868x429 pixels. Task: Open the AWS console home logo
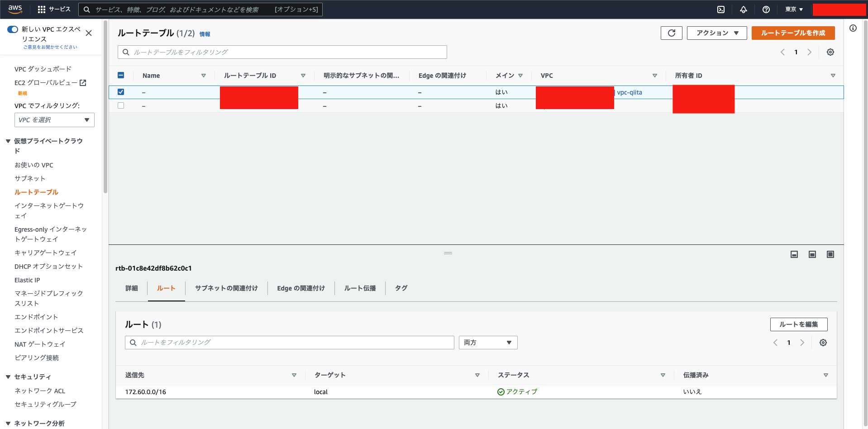[15, 9]
